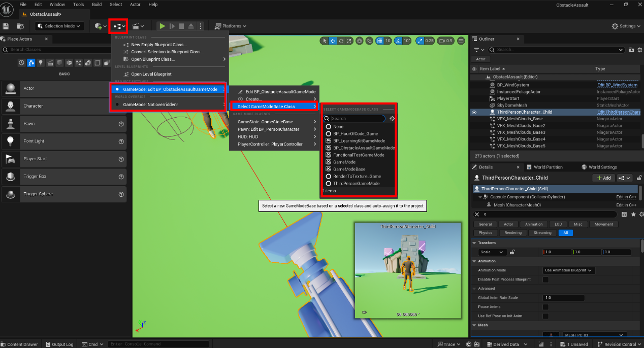Click the eject icon in play toolbar
This screenshot has height=348, width=644.
click(x=191, y=26)
